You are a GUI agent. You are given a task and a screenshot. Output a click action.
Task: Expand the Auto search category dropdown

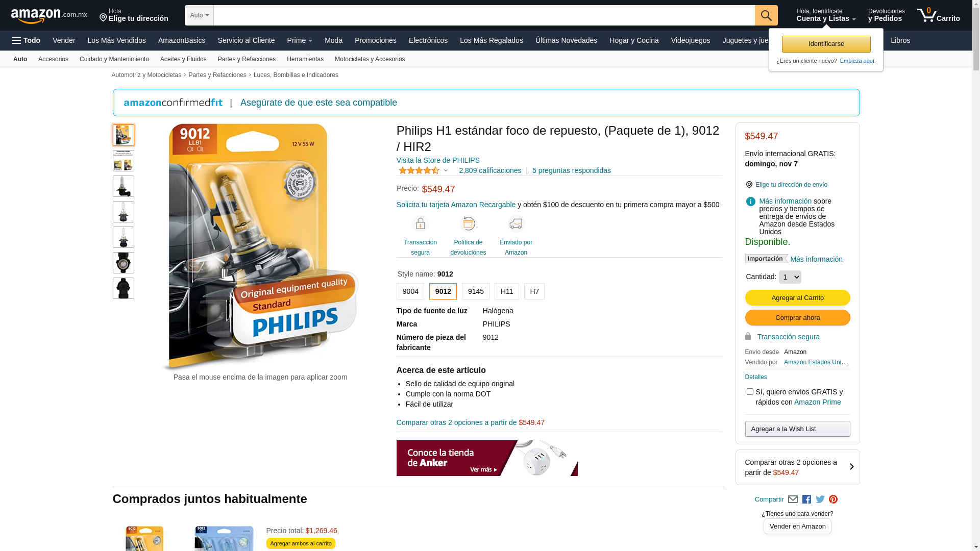(199, 15)
